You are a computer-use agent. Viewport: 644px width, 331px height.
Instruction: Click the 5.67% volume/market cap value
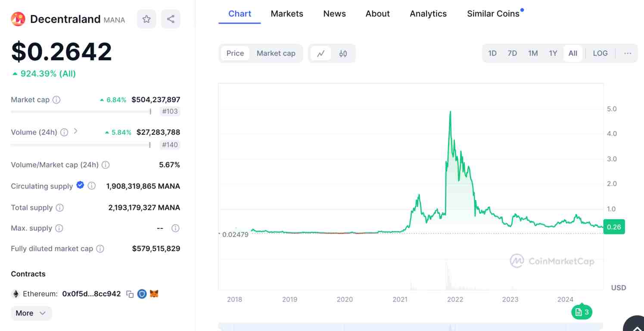coord(169,165)
